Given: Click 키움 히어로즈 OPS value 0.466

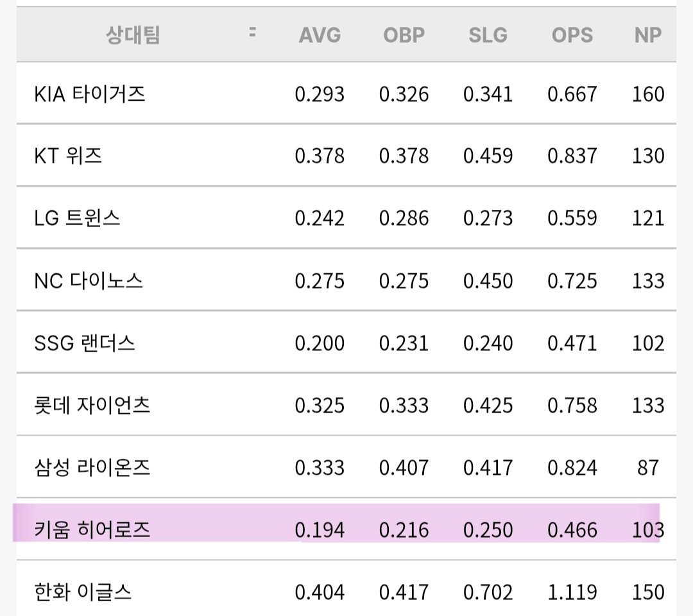Looking at the screenshot, I should tap(572, 530).
